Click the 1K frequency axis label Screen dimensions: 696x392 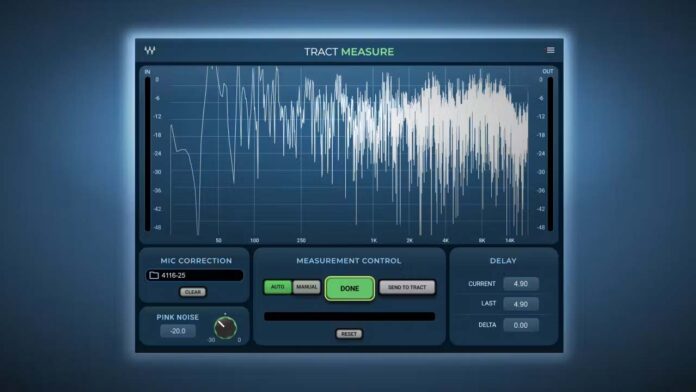(x=374, y=241)
